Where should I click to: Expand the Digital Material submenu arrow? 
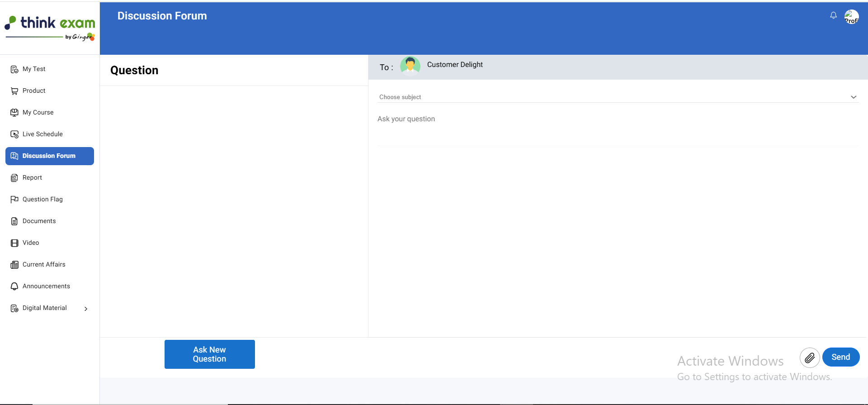(x=86, y=309)
